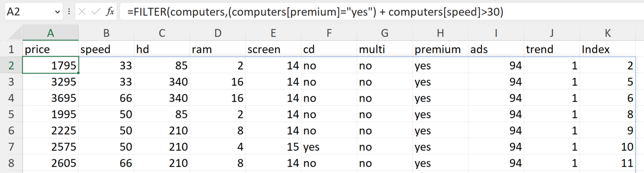Click the 'price' header cell
Image resolution: width=644 pixels, height=173 pixels.
point(51,50)
